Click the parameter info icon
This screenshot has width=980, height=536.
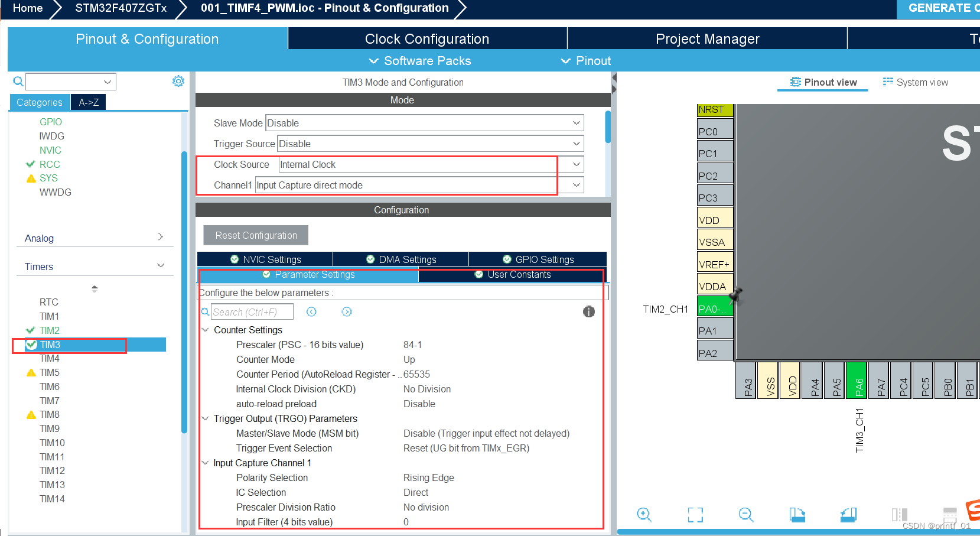[589, 311]
